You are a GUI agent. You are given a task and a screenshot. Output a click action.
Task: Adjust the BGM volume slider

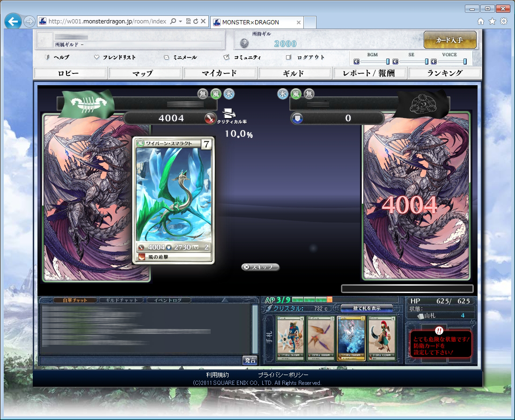388,61
